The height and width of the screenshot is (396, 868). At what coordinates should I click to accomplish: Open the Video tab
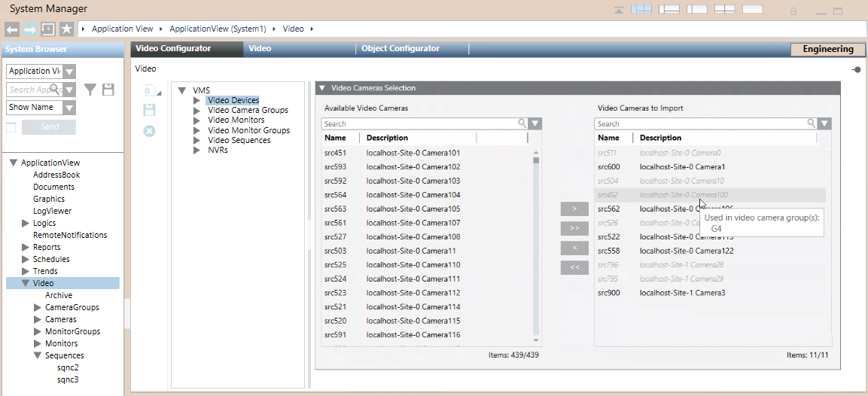coord(260,49)
